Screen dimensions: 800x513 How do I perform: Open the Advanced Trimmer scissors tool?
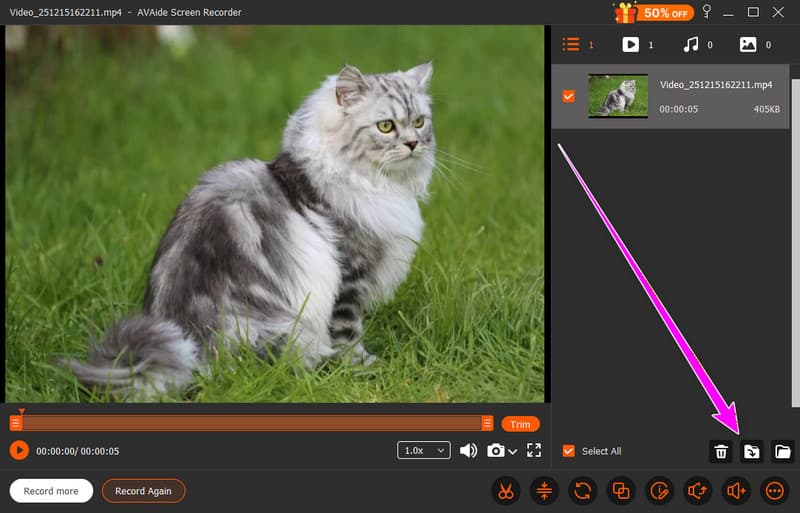(506, 491)
